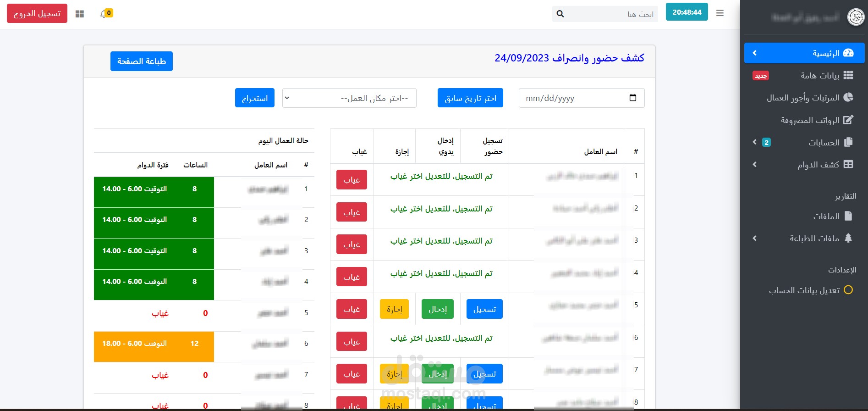Click the pie chart icon beside المرتبات وأجور العمال
The image size is (868, 411).
pos(848,97)
